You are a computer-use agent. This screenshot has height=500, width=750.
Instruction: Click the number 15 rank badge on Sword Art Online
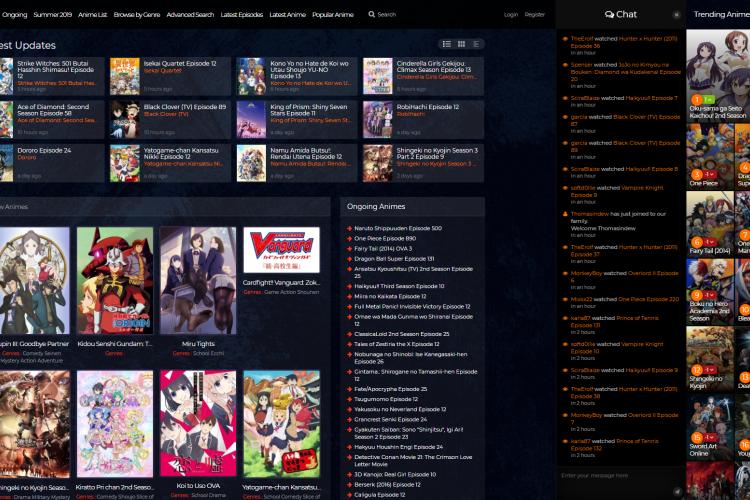[x=696, y=437]
